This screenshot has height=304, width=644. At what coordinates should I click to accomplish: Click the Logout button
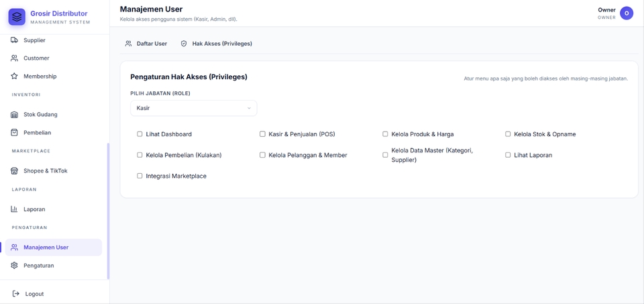tap(54, 294)
